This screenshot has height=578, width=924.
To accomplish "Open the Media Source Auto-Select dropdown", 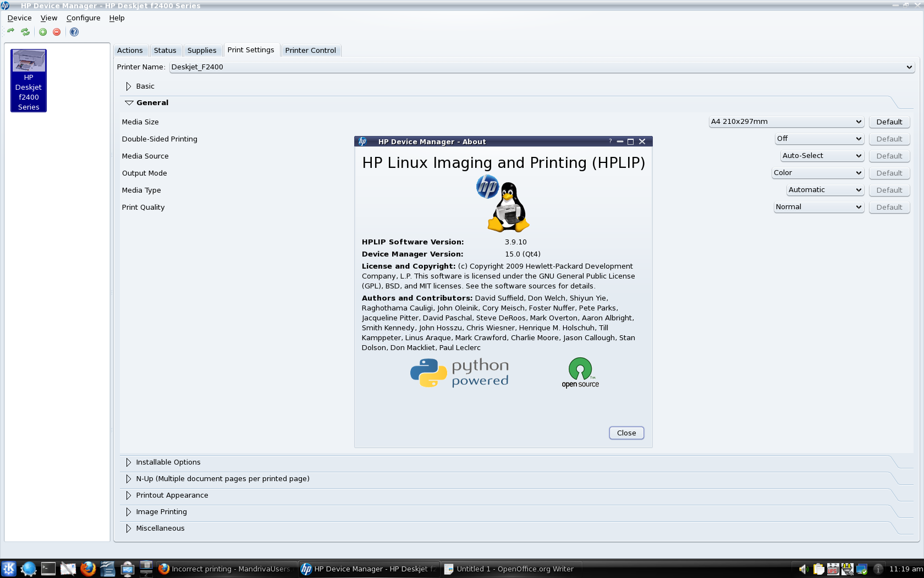I will (822, 156).
